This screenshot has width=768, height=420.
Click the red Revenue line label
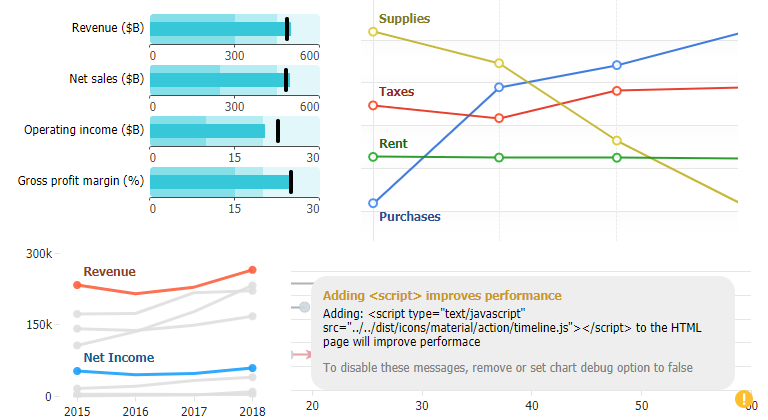click(109, 271)
